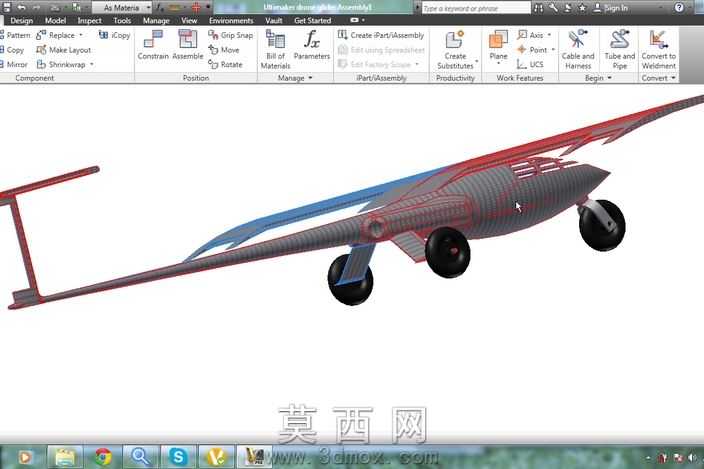Begin Tube and Pipe
This screenshot has height=469, width=704.
click(x=620, y=49)
